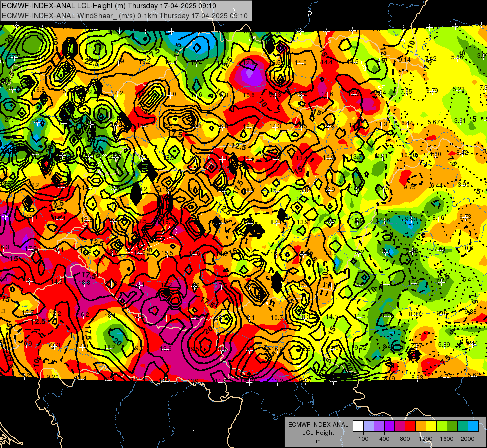Click the magenta legend swatch left of 800
Screen dimensions: 487x448
tap(400, 426)
